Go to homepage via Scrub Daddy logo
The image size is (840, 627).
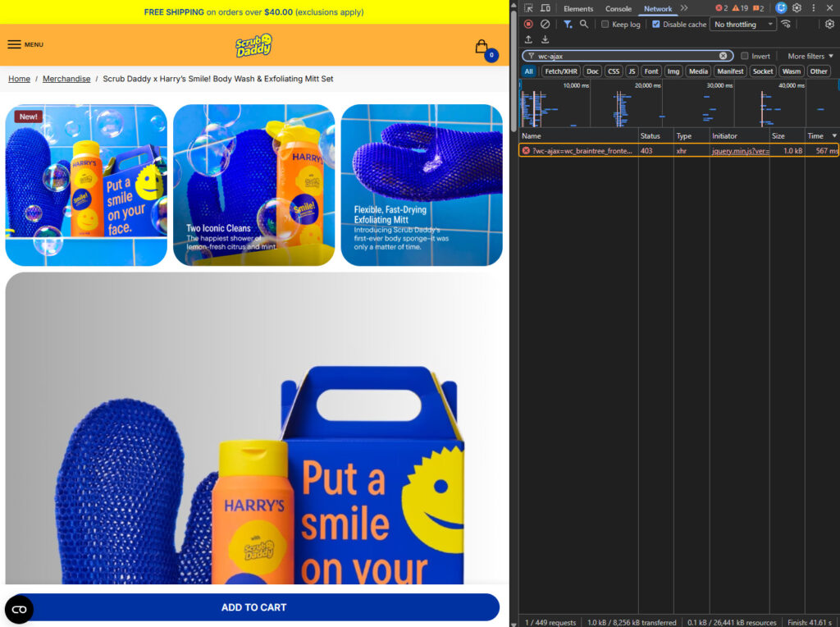point(253,45)
